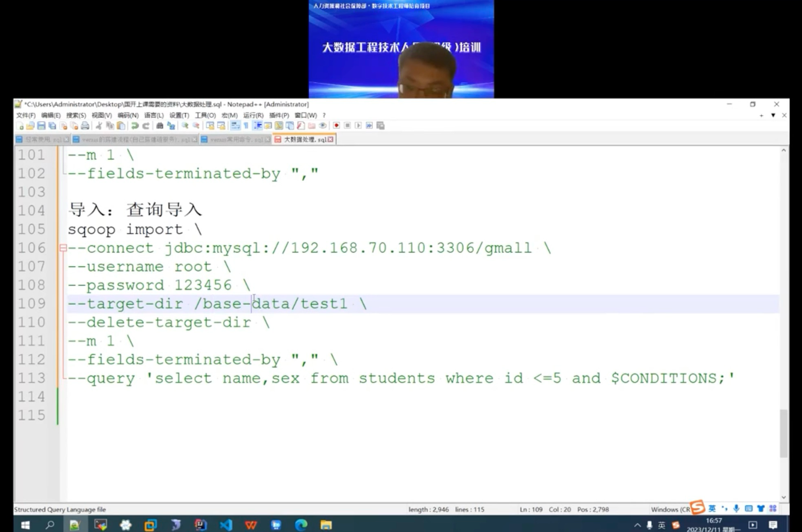Click the 'length : 2,946' status bar entry
Image resolution: width=802 pixels, height=532 pixels.
[428, 510]
